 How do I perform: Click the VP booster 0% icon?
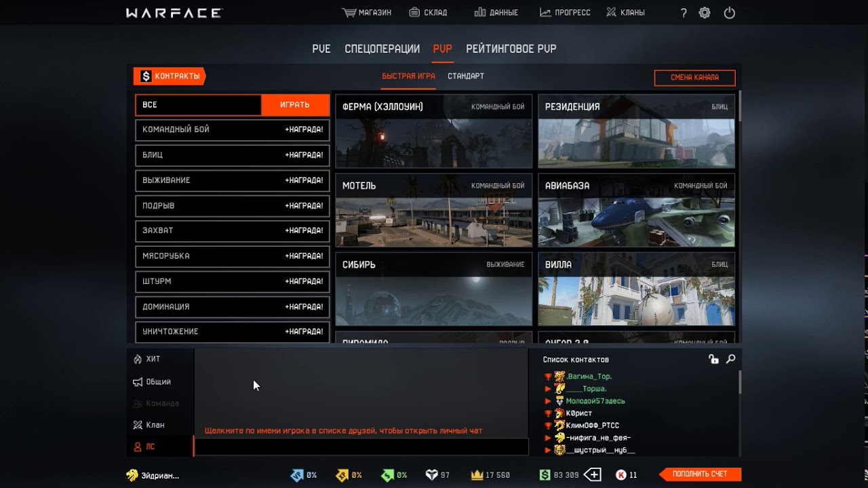pos(296,475)
